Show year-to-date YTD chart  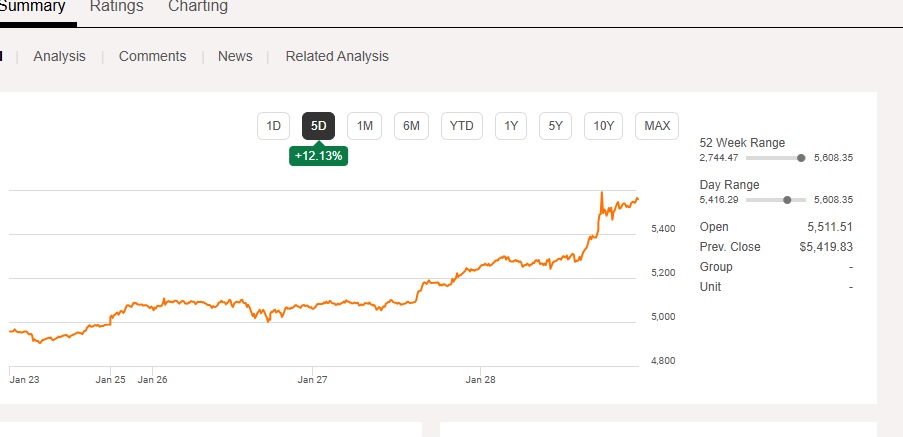[461, 126]
